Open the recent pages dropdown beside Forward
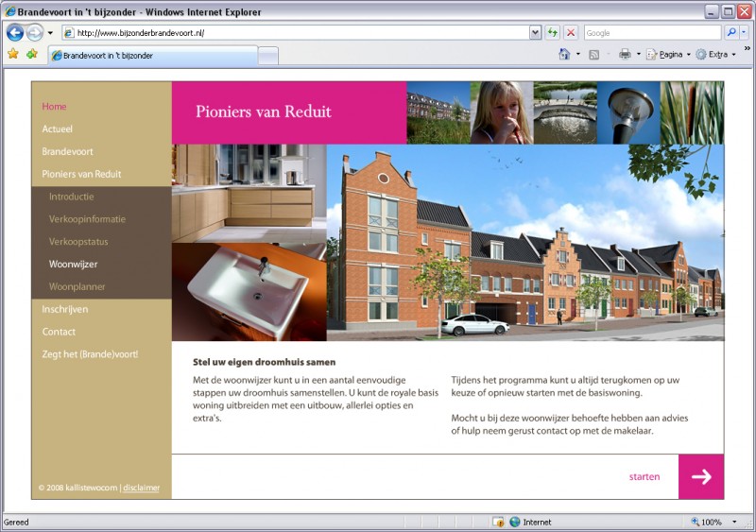This screenshot has width=756, height=532. click(x=50, y=33)
